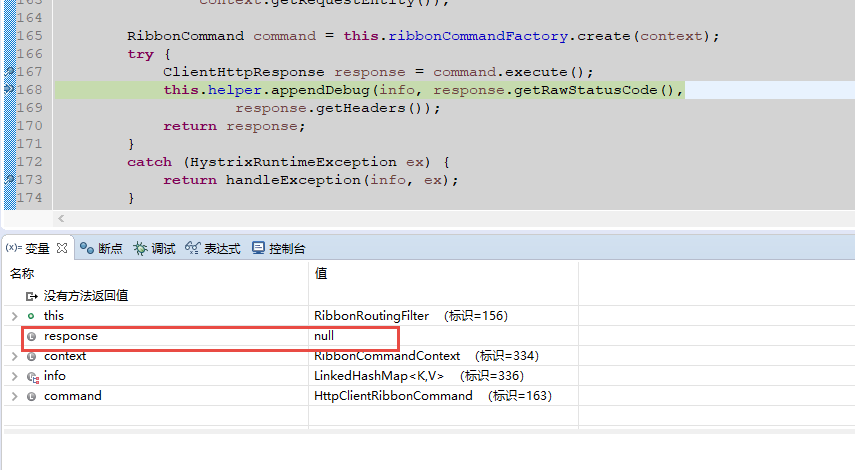Expand the 'command' variable node
This screenshot has width=855, height=470.
tap(14, 396)
